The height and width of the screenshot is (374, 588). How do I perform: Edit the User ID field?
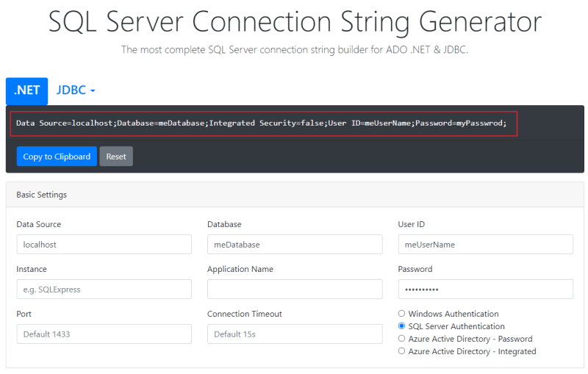pos(486,245)
